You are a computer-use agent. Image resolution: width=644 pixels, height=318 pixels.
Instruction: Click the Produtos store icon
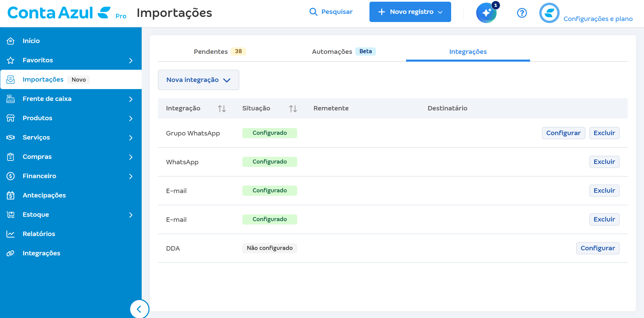[x=11, y=118]
